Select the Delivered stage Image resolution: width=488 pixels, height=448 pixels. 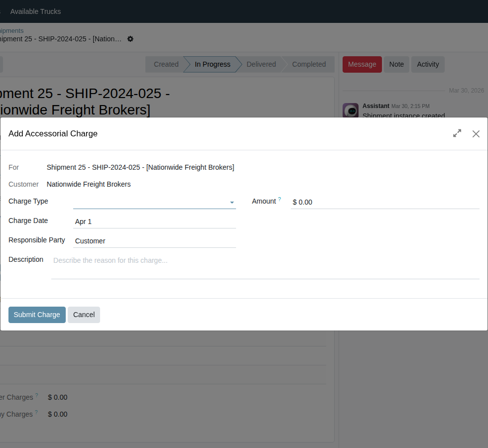pyautogui.click(x=261, y=64)
